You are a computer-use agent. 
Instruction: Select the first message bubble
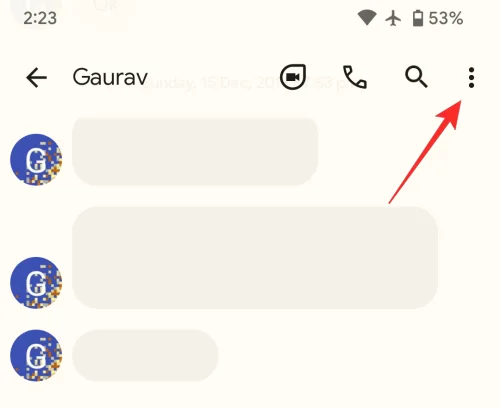click(195, 151)
